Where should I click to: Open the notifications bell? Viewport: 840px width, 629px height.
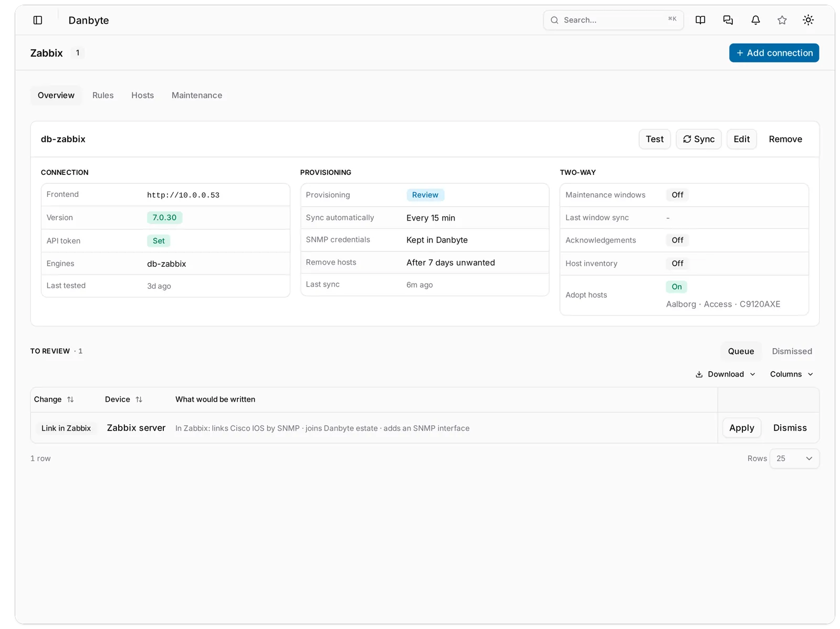point(755,20)
